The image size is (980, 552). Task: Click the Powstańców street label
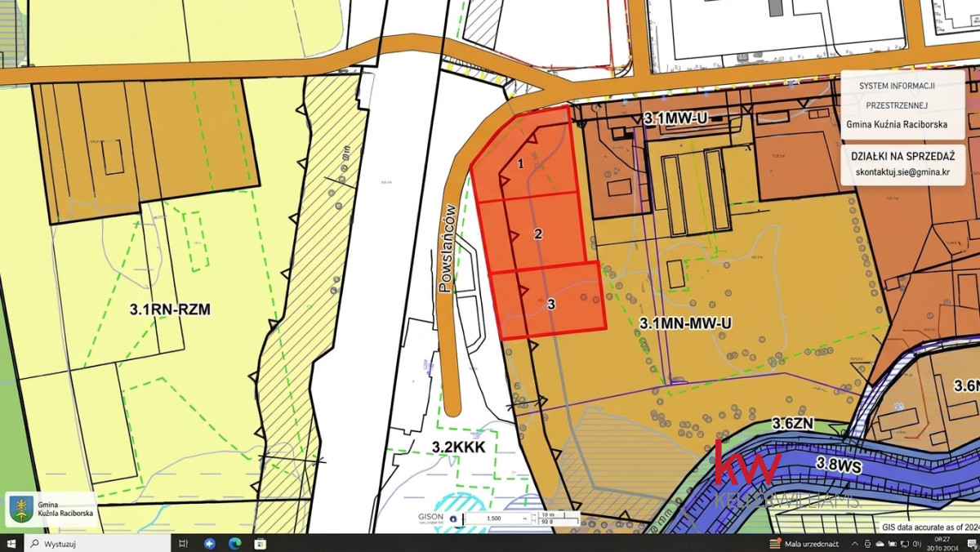(x=446, y=248)
